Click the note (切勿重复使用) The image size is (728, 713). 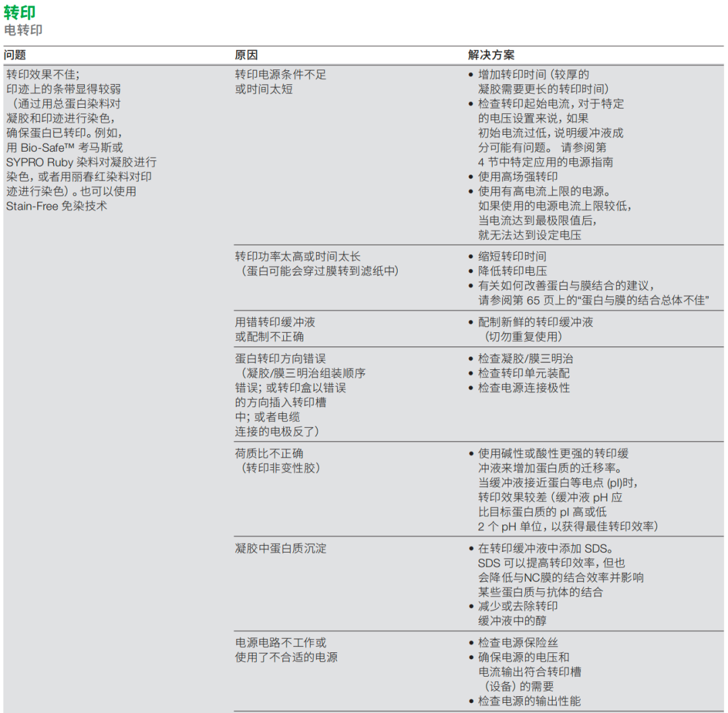pyautogui.click(x=523, y=337)
